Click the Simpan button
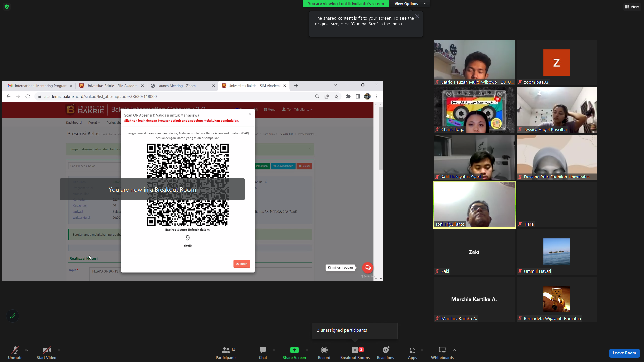This screenshot has width=644, height=362. coord(262,166)
